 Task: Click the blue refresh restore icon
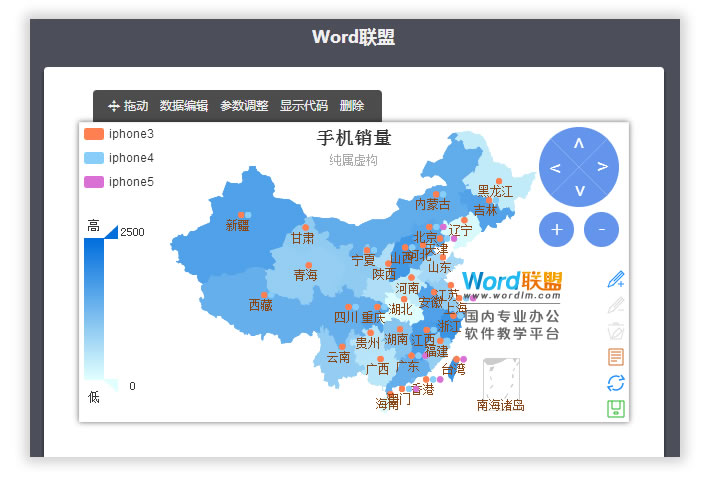tap(616, 383)
